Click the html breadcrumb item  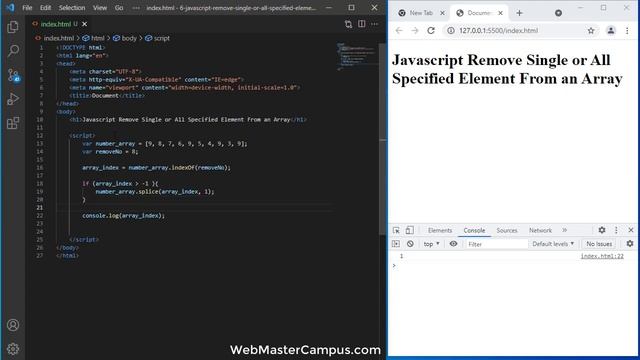98,38
